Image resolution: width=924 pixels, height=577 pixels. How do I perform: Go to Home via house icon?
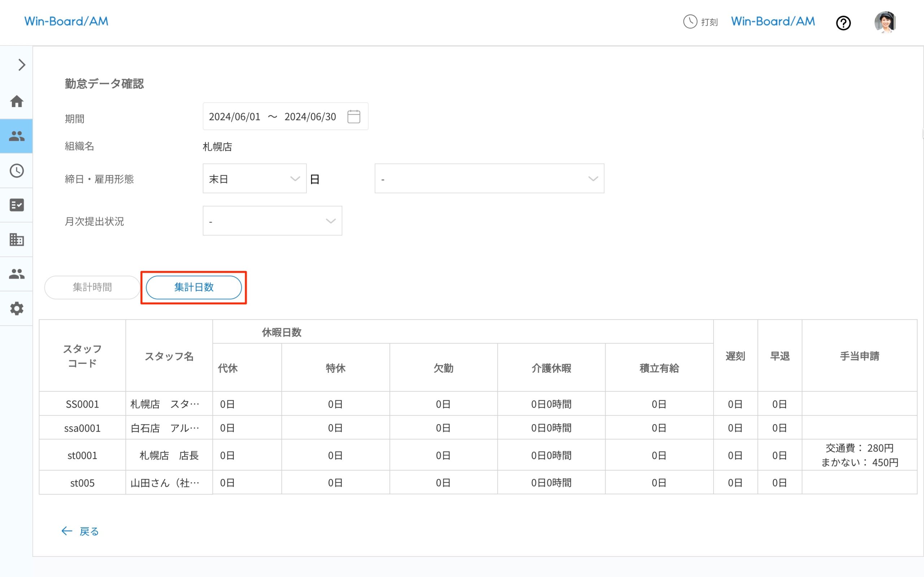pos(17,101)
